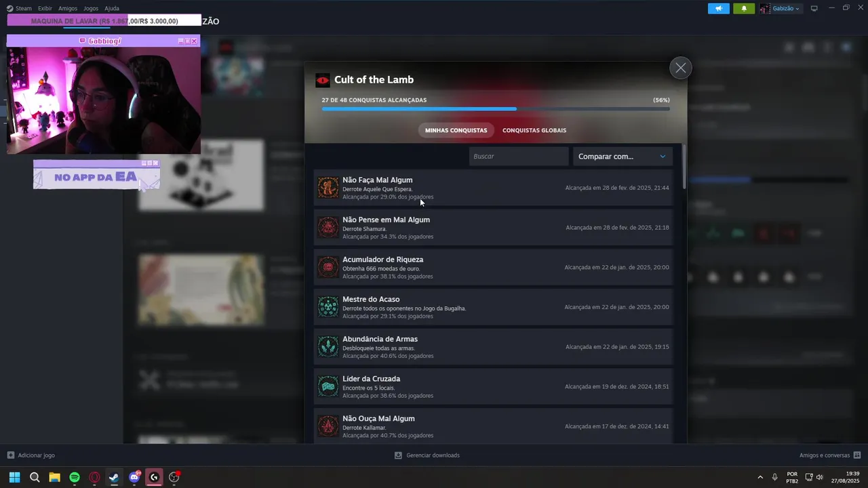868x488 pixels.
Task: Click the NO APP DA EA banner
Action: pos(97,174)
